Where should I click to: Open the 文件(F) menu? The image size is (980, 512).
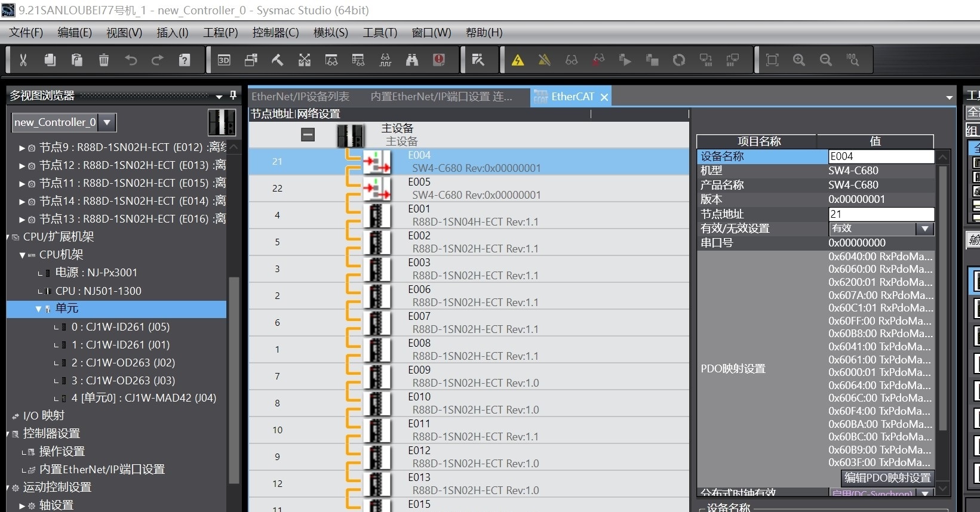[26, 32]
